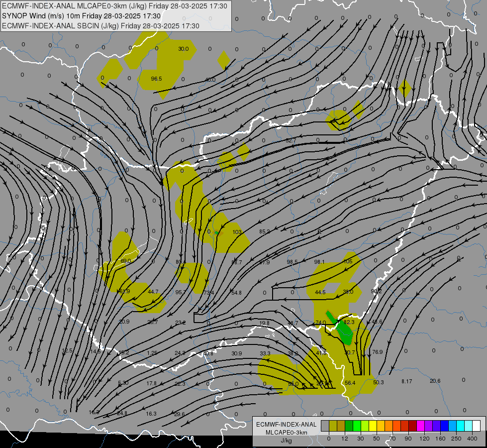Click the 12.5 map value

pyautogui.click(x=67, y=351)
